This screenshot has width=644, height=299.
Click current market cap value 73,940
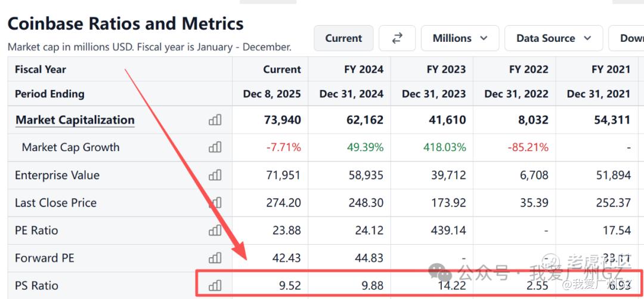pos(282,120)
